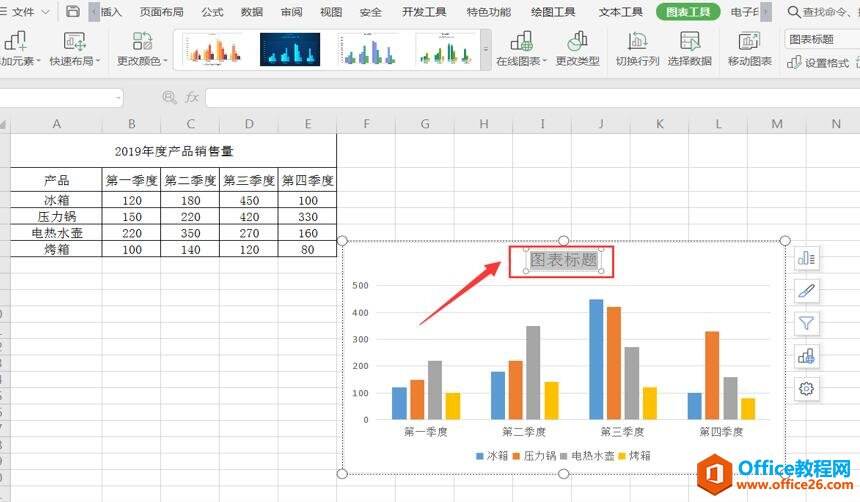Open the Name Box dropdown arrow
Viewport: 860px width, 502px height.
[x=117, y=98]
